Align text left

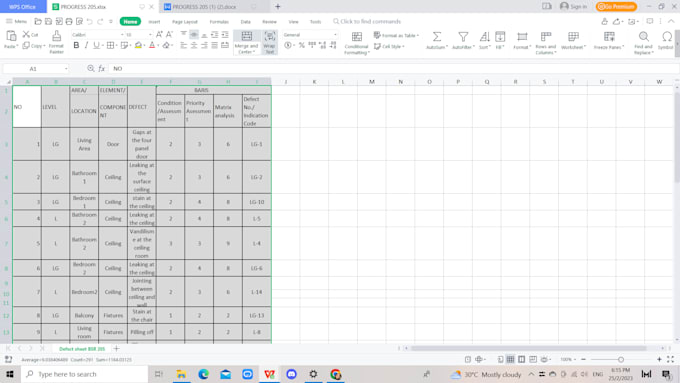tap(183, 45)
